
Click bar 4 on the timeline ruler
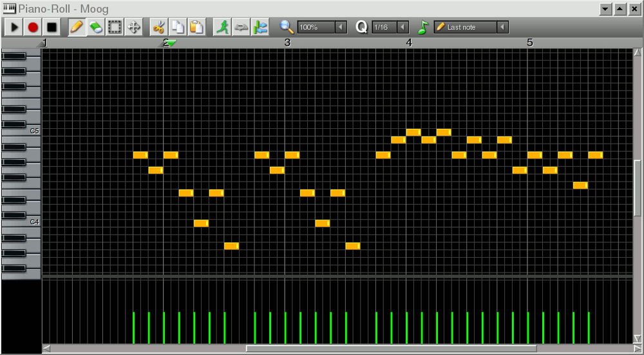[x=409, y=43]
